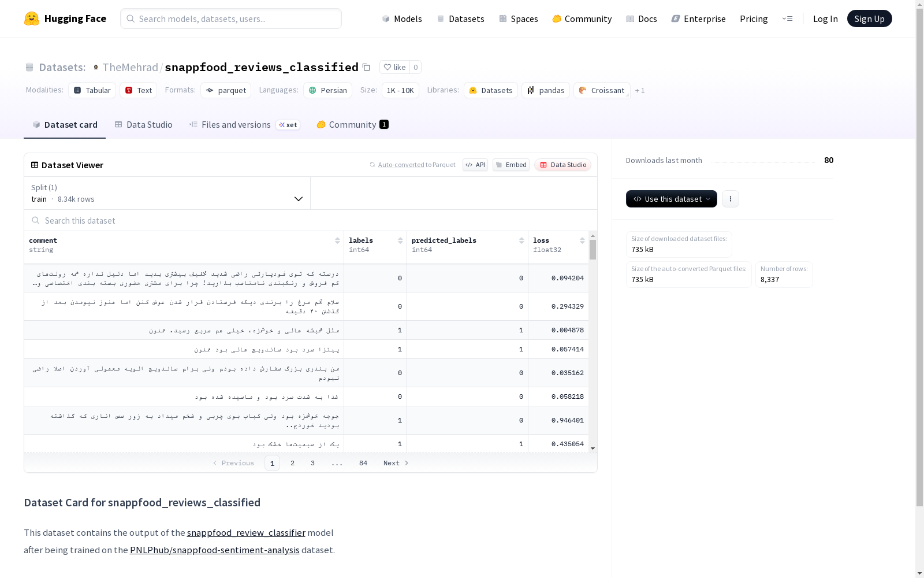Click TheMehrad avatar icon

[x=96, y=67]
